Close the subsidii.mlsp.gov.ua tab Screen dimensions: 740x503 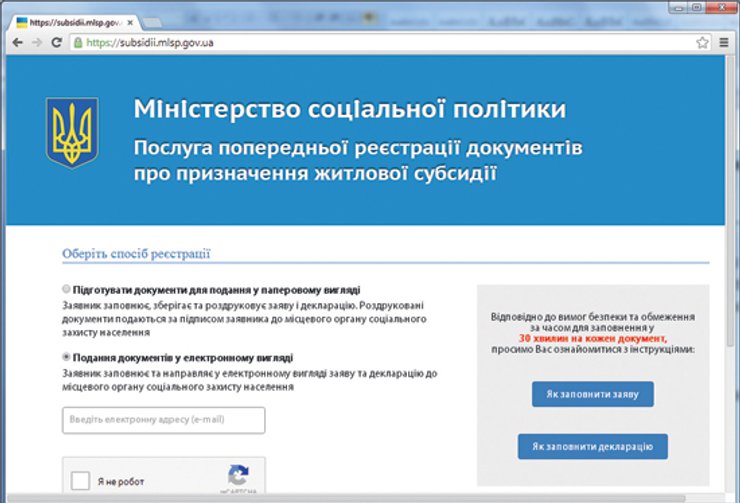coord(131,21)
